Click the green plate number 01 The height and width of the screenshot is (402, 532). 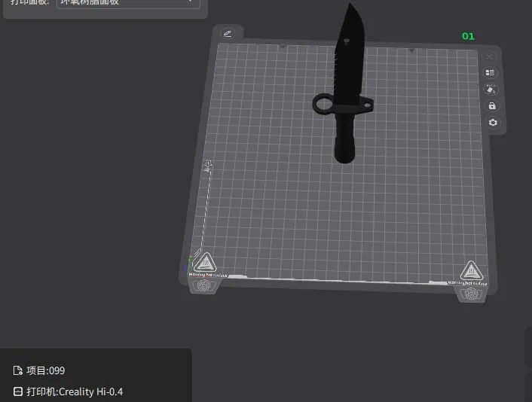click(468, 36)
